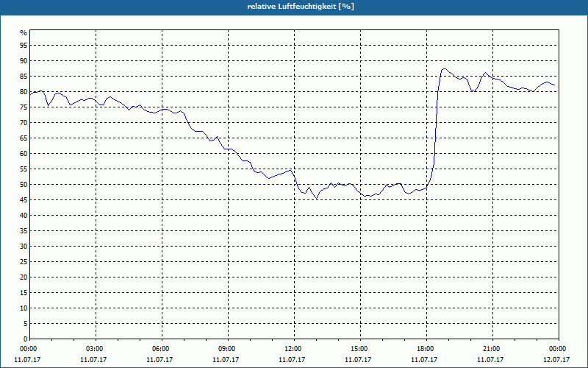Viewport: 588px width, 368px height.
Task: Click the '06:00' time label on the x-axis
Action: [162, 349]
